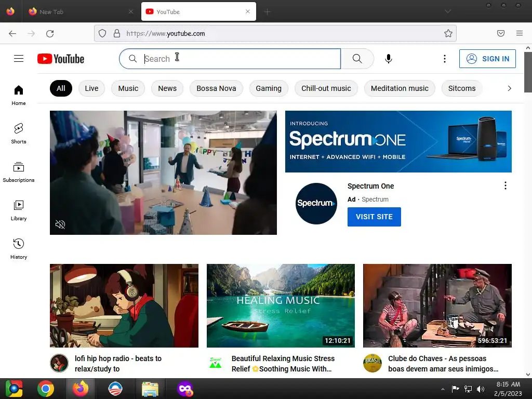Play the birthday party video preview

click(163, 172)
